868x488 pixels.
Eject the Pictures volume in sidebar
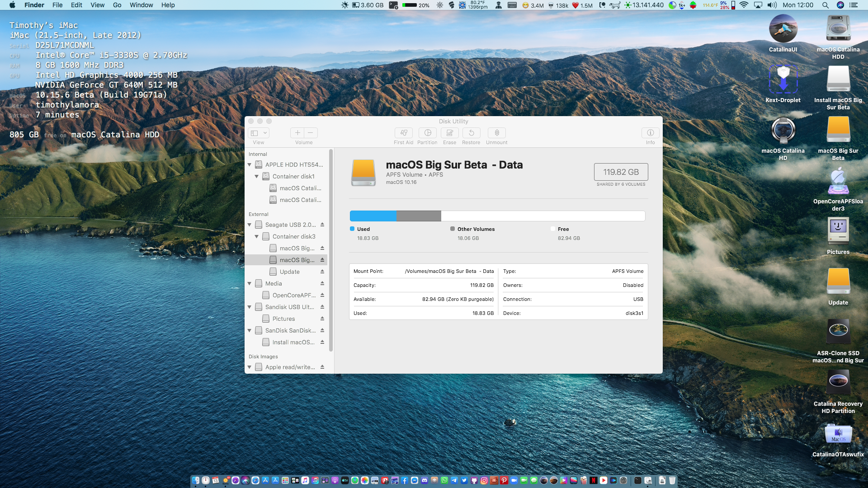coord(322,319)
